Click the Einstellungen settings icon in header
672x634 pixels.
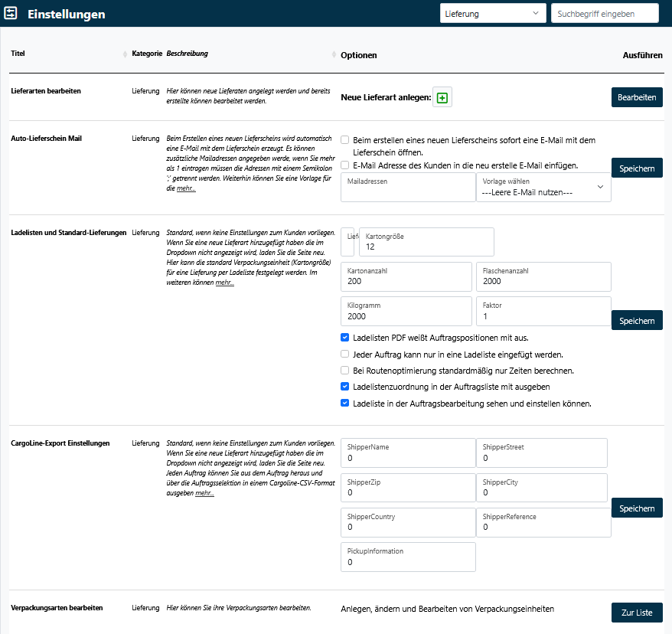[11, 14]
